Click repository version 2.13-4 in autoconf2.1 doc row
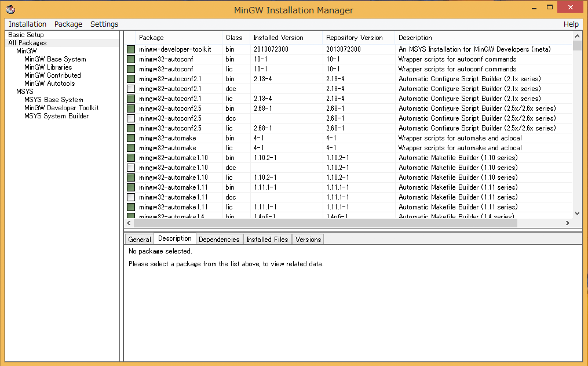Viewport: 588px width, 366px height. (x=335, y=89)
